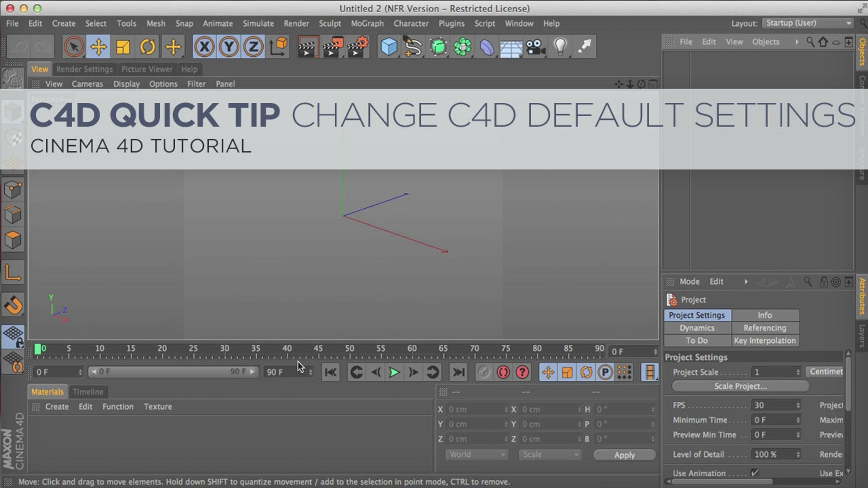Search in the Object Manager magnifier
The width and height of the screenshot is (868, 488).
pyautogui.click(x=810, y=42)
